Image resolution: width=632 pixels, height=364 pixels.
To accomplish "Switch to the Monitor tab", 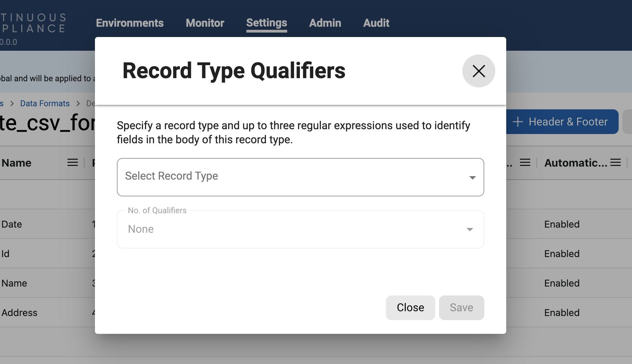I will (205, 23).
